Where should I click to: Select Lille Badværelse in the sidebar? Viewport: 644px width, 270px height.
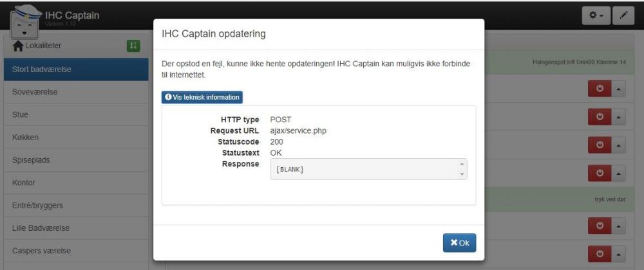[x=41, y=228]
